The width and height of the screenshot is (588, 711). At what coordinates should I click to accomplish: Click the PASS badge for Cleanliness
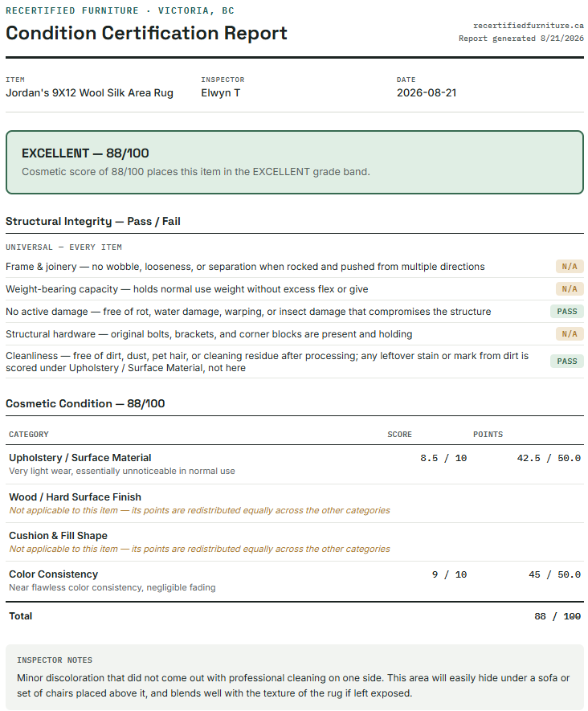(566, 361)
